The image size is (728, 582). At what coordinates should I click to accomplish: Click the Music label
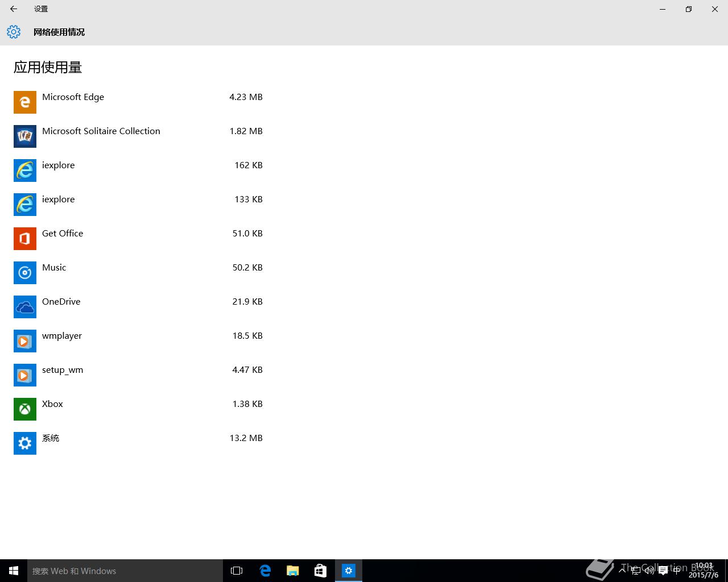coord(54,268)
